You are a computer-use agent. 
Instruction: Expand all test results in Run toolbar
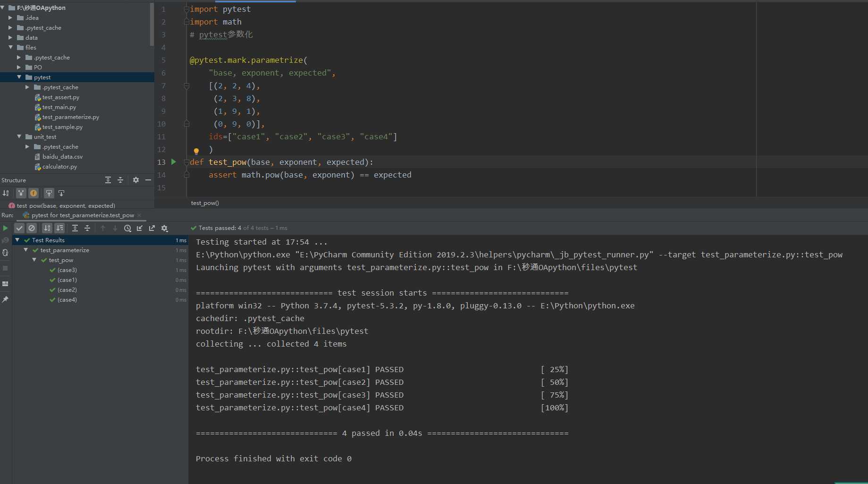(75, 228)
